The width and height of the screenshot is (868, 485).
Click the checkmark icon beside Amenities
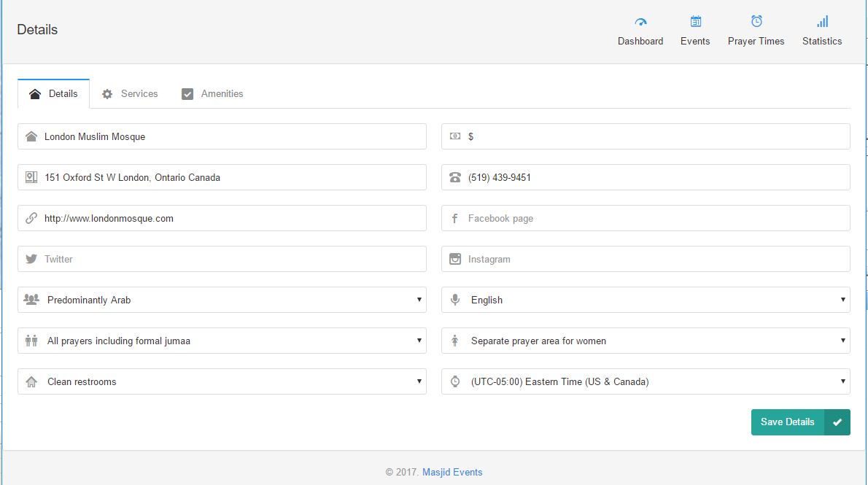[187, 94]
